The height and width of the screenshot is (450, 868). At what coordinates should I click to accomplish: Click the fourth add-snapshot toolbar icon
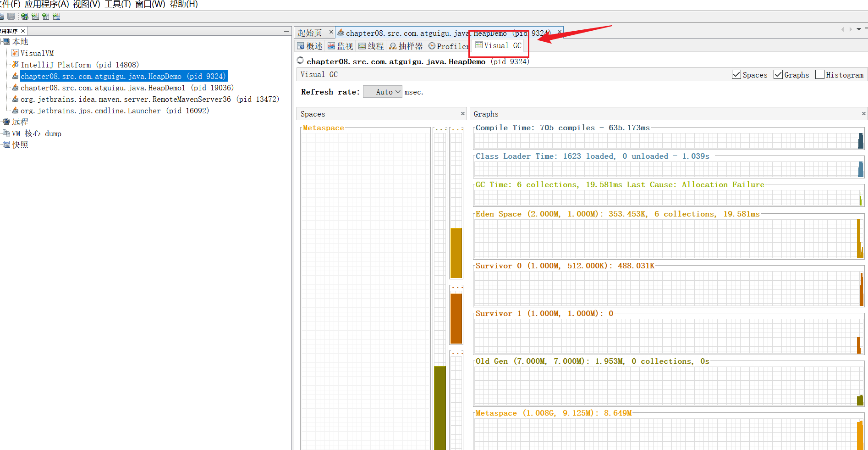56,17
